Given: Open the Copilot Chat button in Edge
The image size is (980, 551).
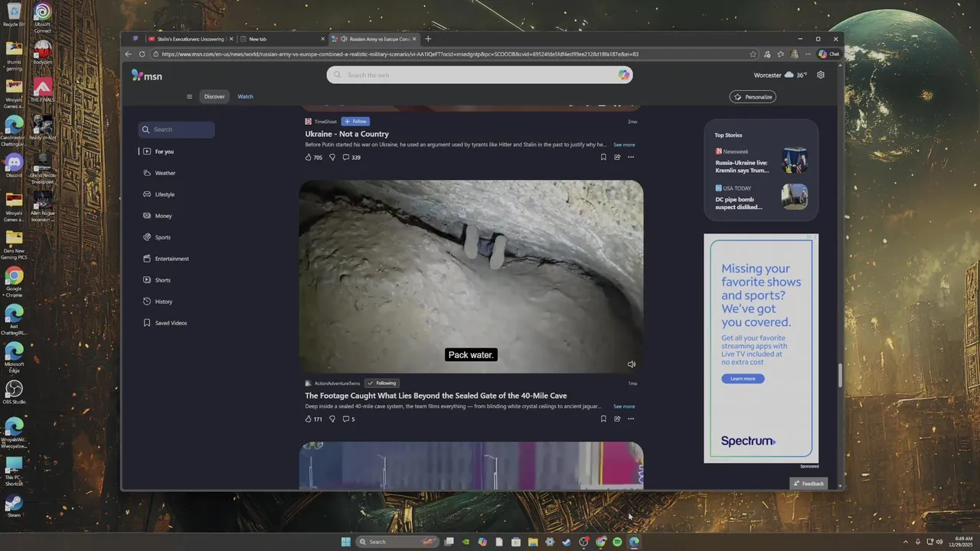Looking at the screenshot, I should 828,54.
